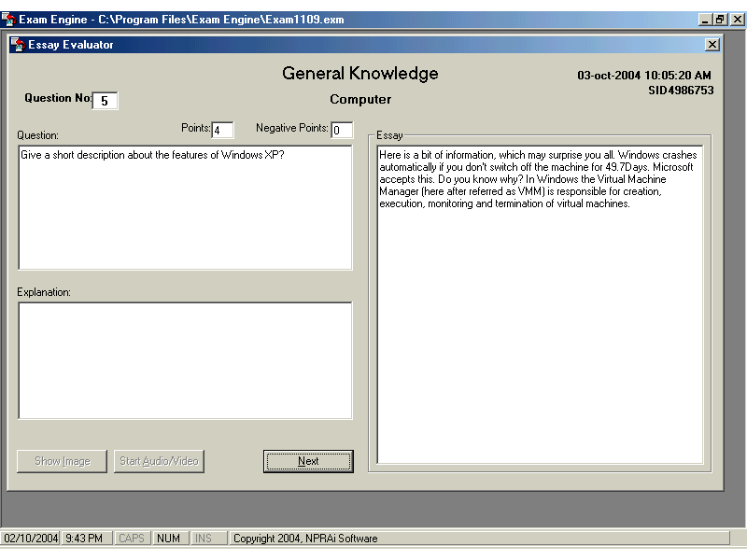Click the NUM lock indicator in status bar
747x560 pixels.
(x=169, y=539)
